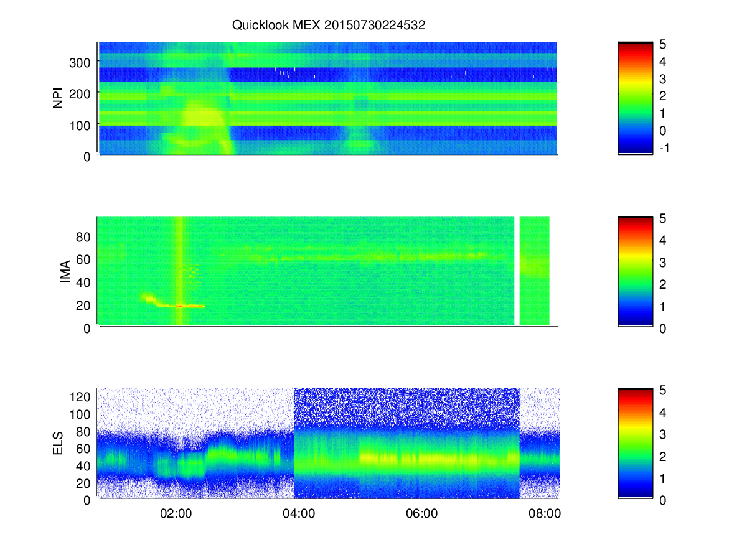The image size is (747, 560).
Task: Click the "4" label on the ELS colorbar
Action: coord(663,412)
